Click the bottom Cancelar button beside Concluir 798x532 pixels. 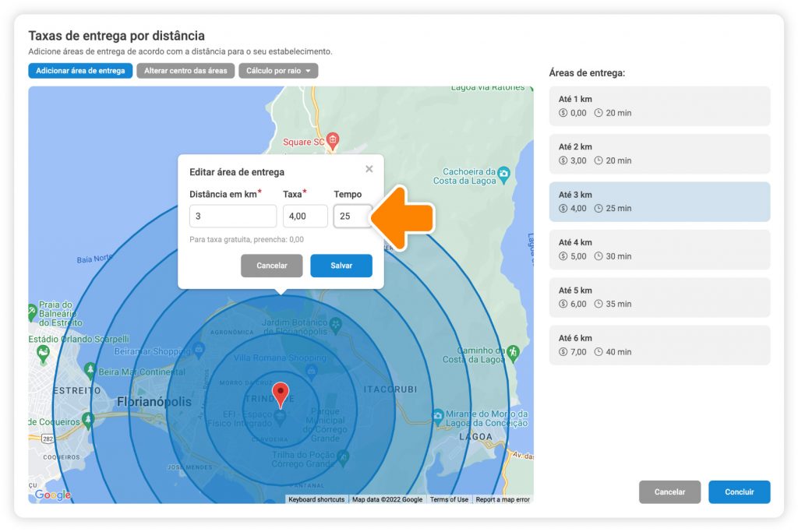tap(669, 491)
